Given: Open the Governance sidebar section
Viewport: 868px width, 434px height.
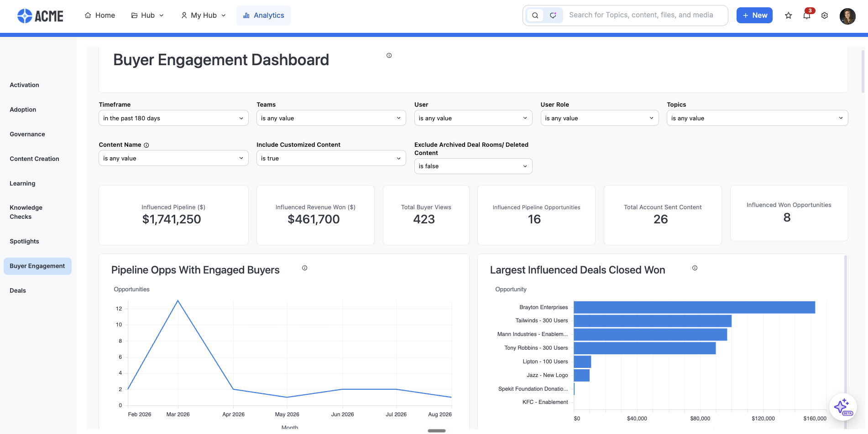Looking at the screenshot, I should 27,134.
